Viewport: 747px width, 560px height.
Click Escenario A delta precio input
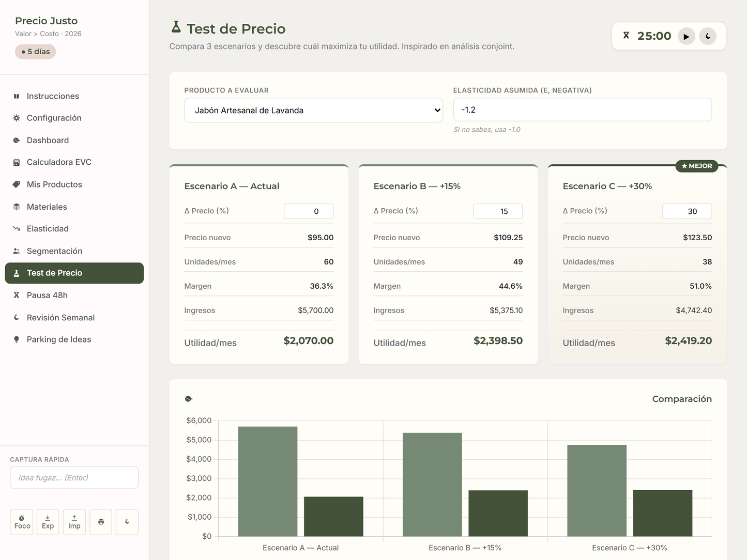tap(309, 211)
